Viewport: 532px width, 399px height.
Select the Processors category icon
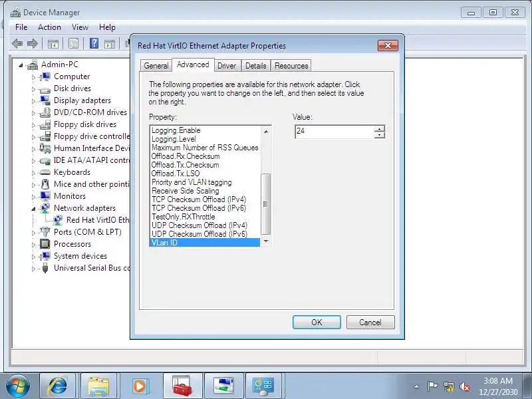point(45,244)
